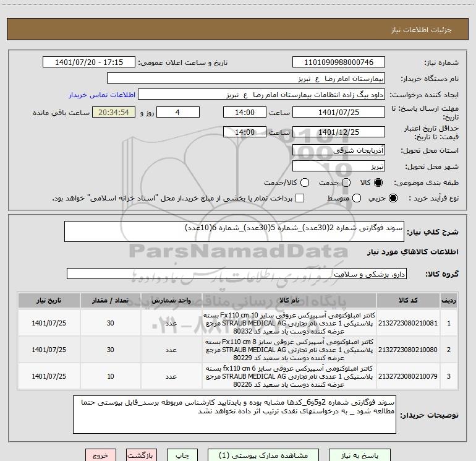This screenshot has width=476, height=461.
Task: Click product code 2132723080210079
Action: (x=408, y=376)
